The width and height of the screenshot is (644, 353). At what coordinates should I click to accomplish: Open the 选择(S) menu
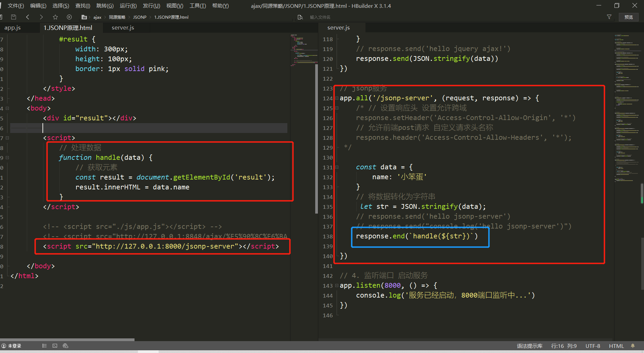pos(61,6)
